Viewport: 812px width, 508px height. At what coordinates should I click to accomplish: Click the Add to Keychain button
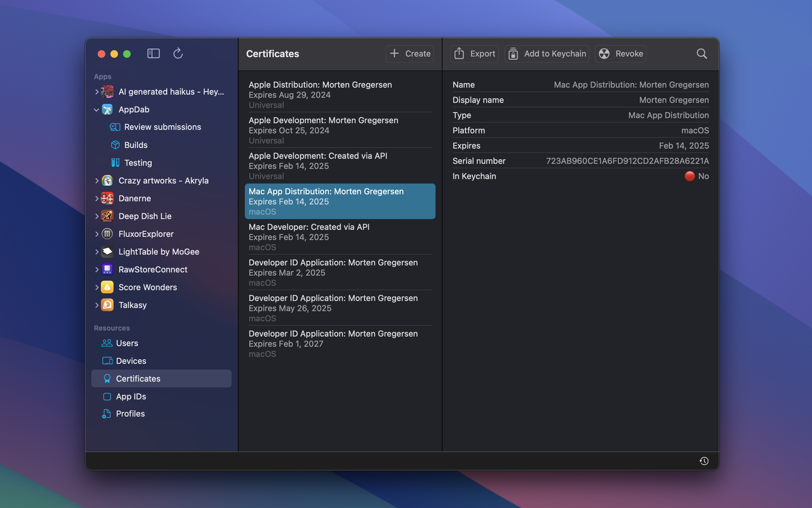click(547, 53)
